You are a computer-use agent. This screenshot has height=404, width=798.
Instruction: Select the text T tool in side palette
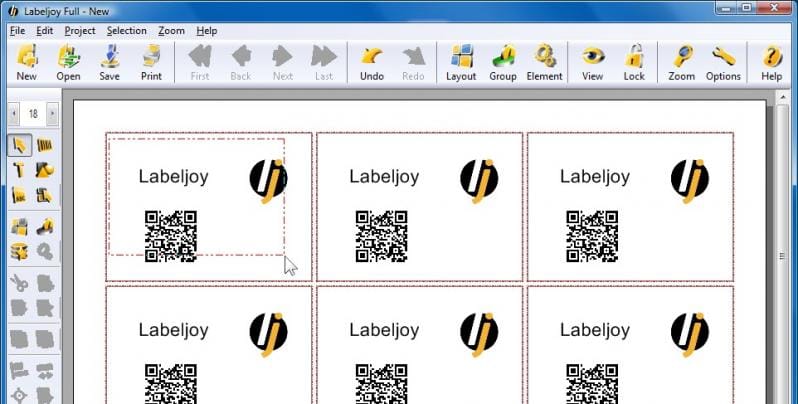click(x=19, y=170)
